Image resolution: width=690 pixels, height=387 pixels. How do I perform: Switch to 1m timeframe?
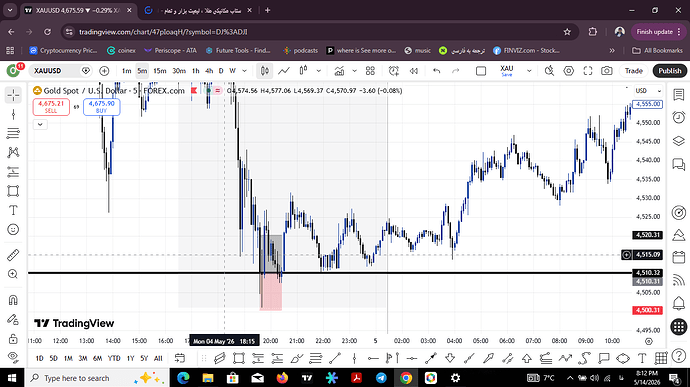click(126, 71)
